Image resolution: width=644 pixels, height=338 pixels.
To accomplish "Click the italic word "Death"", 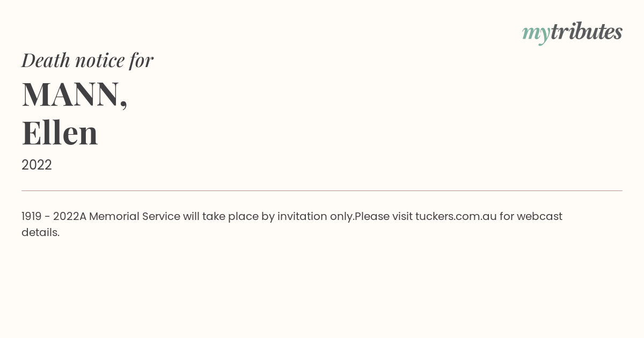I will click(x=46, y=60).
